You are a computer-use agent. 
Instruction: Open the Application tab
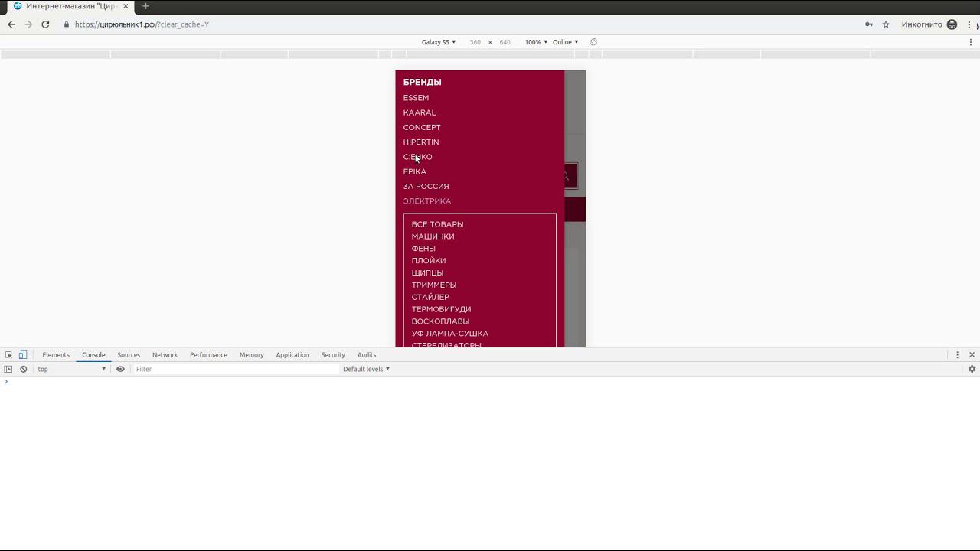(292, 355)
